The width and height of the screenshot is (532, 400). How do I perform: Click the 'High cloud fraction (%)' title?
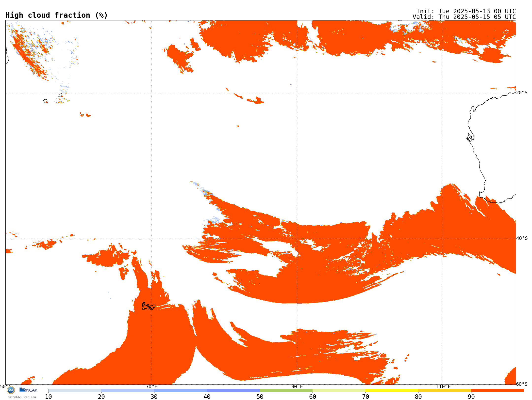tap(57, 15)
